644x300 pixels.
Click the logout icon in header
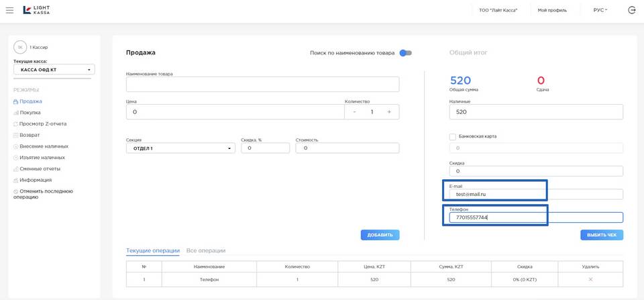click(x=631, y=10)
